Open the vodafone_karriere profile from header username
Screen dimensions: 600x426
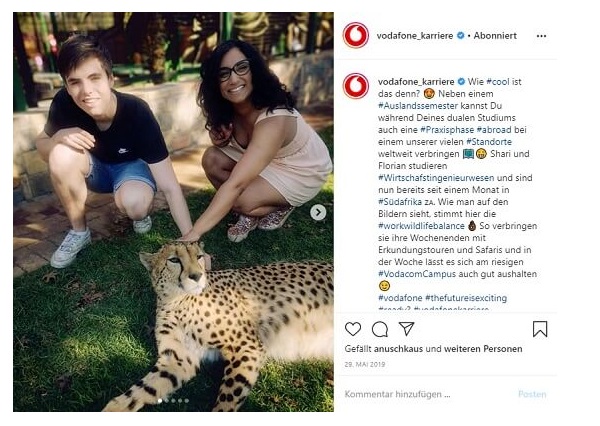pos(415,35)
